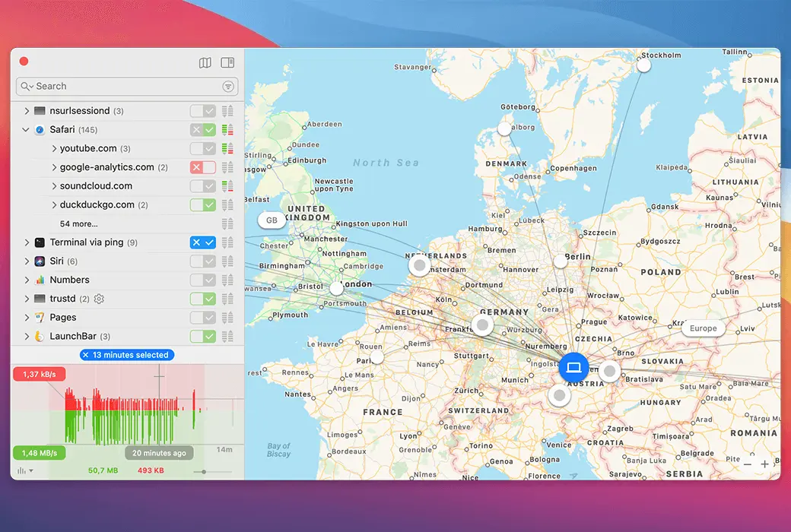This screenshot has width=791, height=532.
Task: Click the 493 KB uploaded total
Action: pos(151,470)
